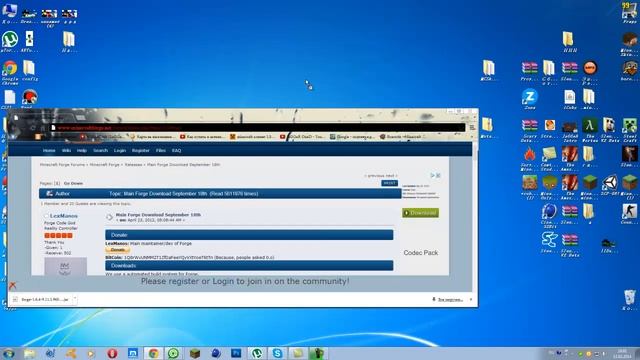Open Home in forum navigation bar
The width and height of the screenshot is (640, 360).
tap(49, 151)
